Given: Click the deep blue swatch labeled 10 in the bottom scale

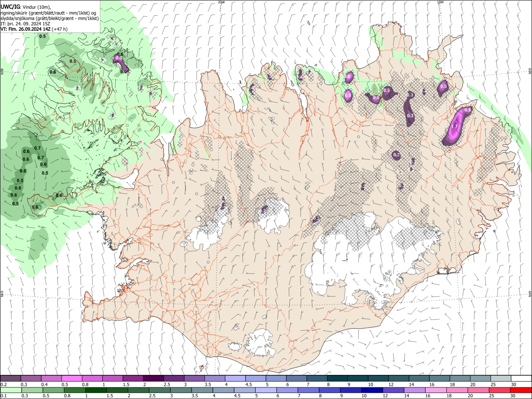Looking at the screenshot, I should point(372,390).
